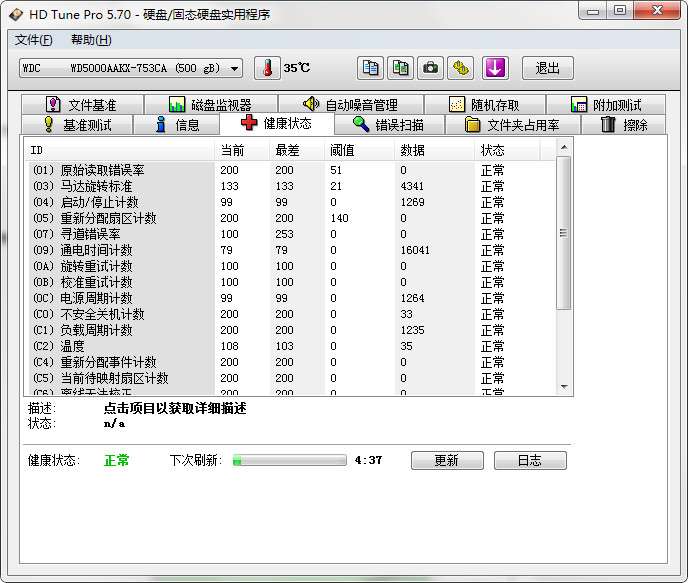
Task: Open the 文件(F) menu
Action: tap(34, 40)
